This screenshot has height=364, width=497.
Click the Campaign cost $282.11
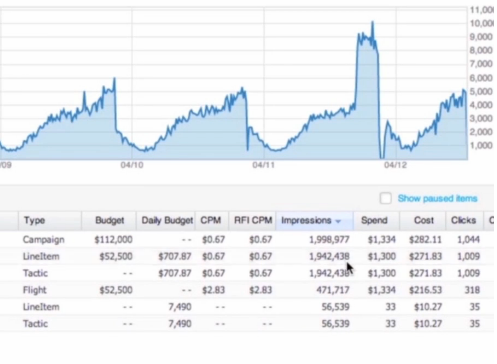(425, 240)
